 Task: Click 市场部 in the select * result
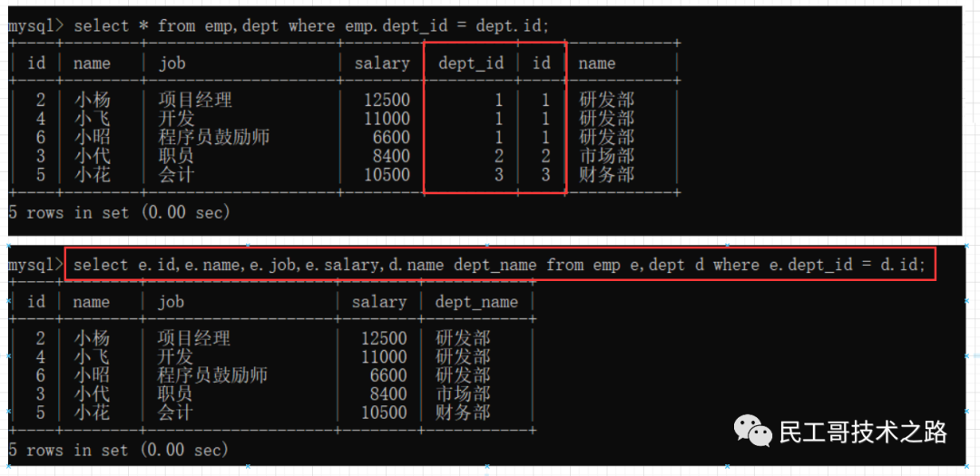click(x=606, y=156)
